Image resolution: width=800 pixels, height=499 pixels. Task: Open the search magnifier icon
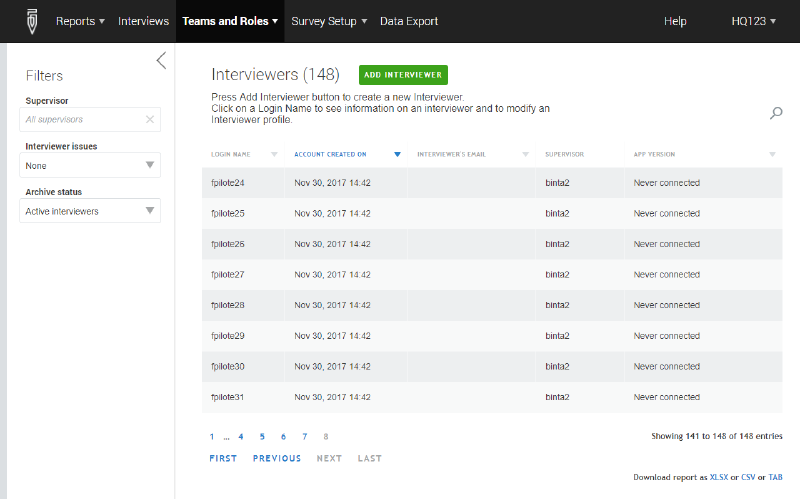pyautogui.click(x=775, y=114)
